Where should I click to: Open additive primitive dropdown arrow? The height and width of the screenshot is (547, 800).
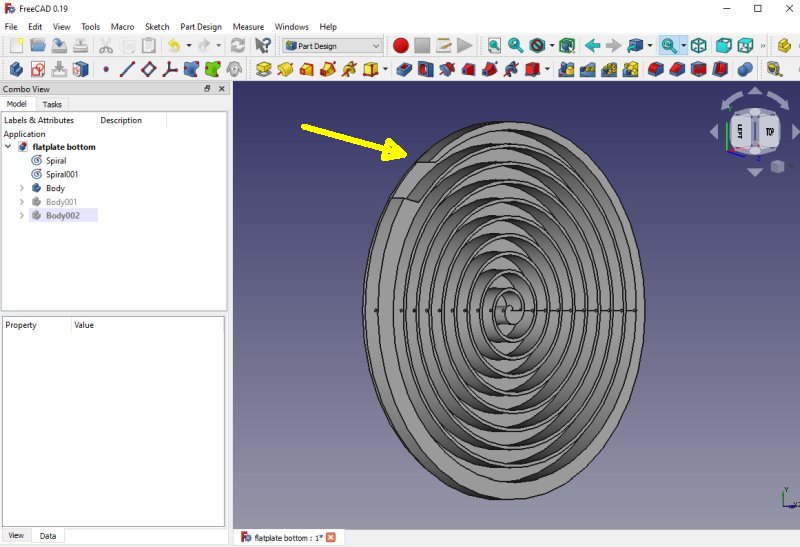pos(385,69)
